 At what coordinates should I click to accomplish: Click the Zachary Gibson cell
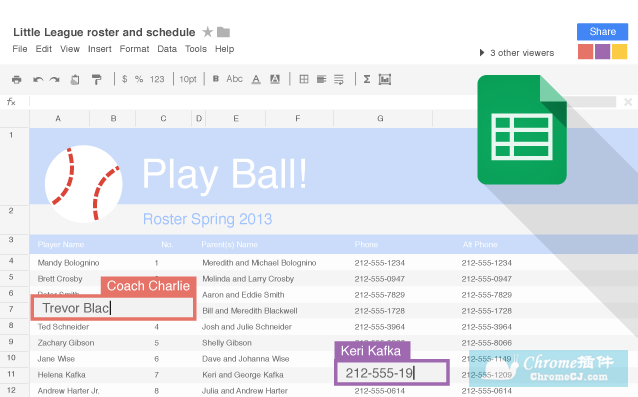[x=66, y=343]
